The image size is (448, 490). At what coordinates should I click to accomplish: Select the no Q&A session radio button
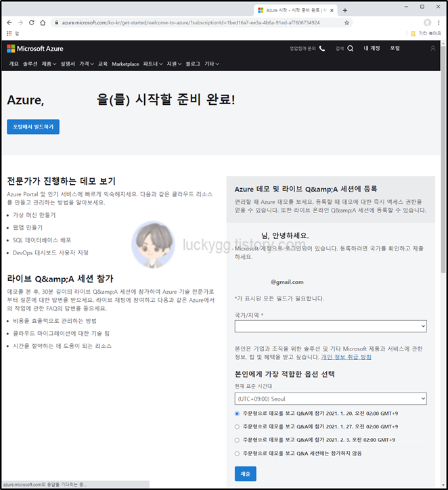click(237, 453)
